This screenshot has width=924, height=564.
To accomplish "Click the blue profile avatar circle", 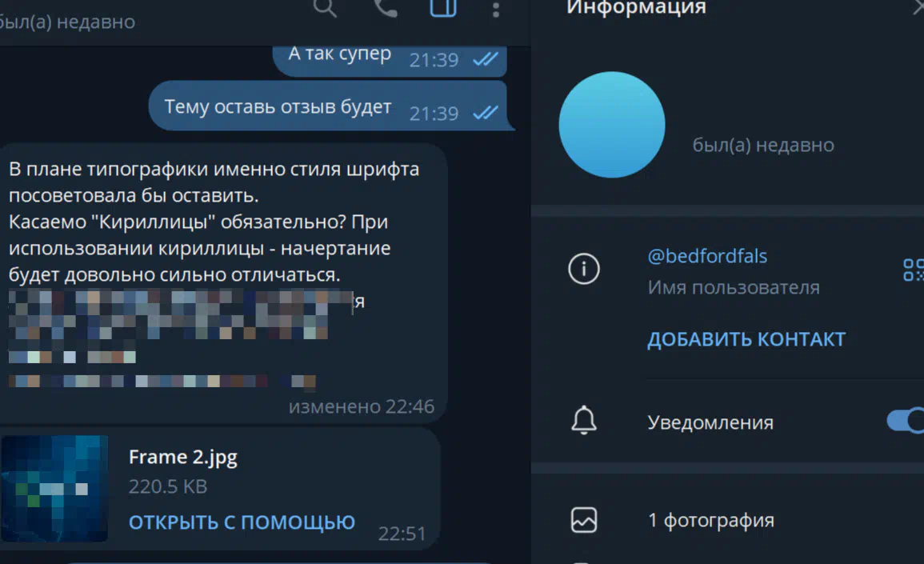I will pos(612,125).
